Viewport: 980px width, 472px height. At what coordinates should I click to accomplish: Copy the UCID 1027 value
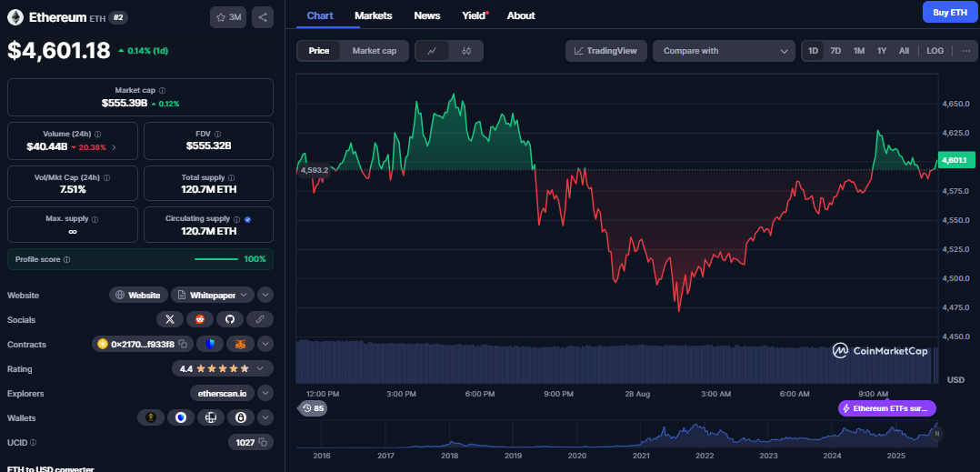tap(263, 443)
